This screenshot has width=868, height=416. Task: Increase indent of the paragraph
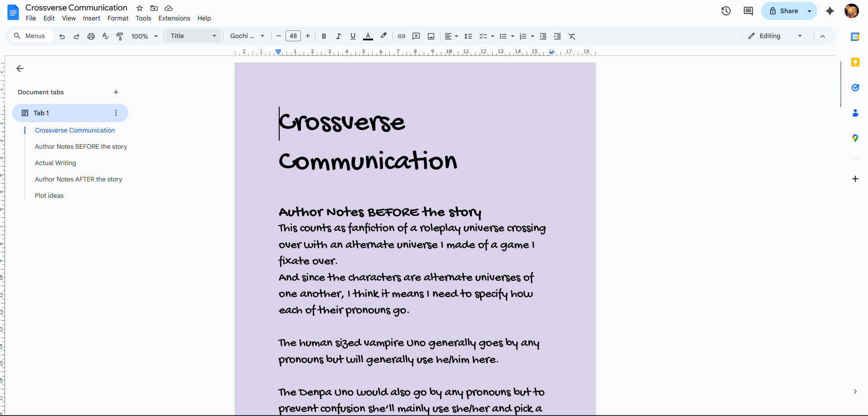(558, 36)
